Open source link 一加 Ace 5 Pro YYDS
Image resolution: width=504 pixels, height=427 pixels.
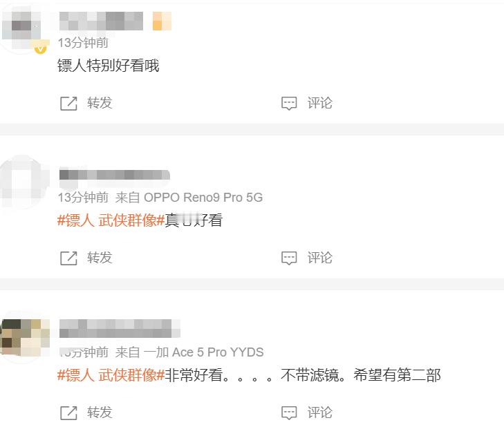coord(203,352)
